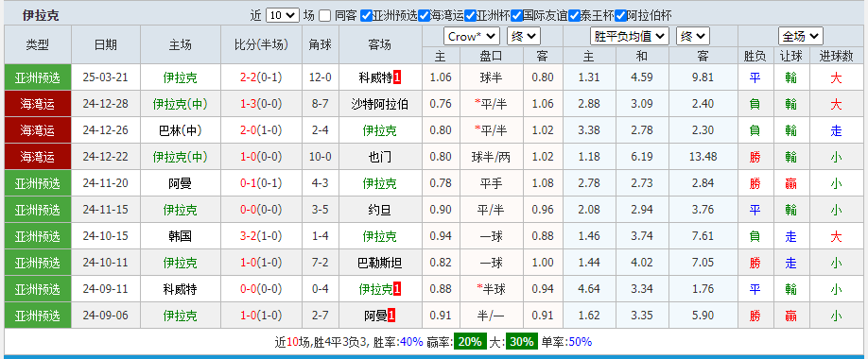Click the 40% 胜率 value
Screen dimensions: 868x359
click(410, 342)
